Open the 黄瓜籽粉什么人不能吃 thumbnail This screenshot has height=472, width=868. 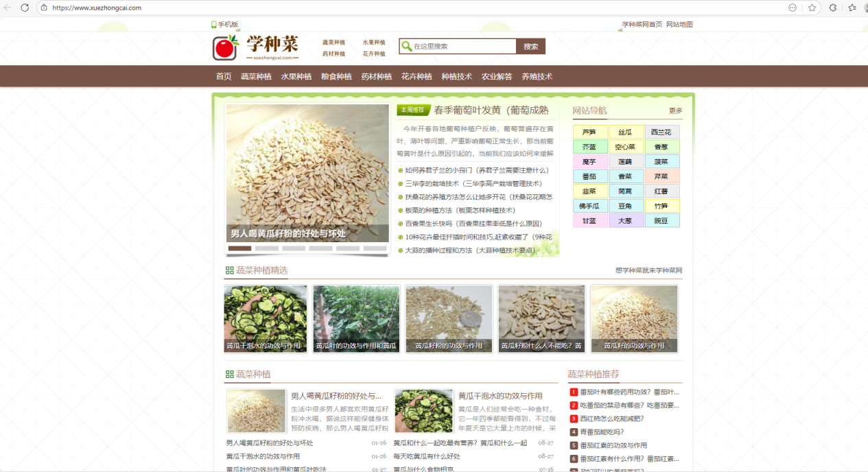tap(541, 319)
